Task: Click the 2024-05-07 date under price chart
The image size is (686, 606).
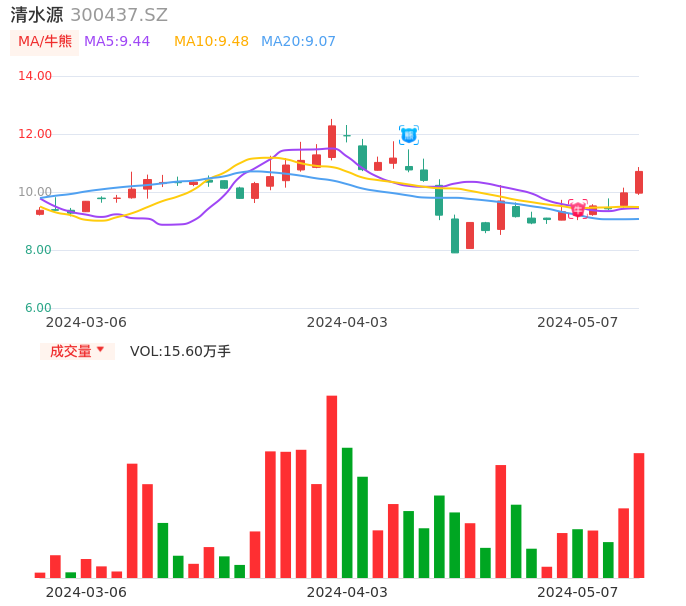Action: tap(578, 322)
